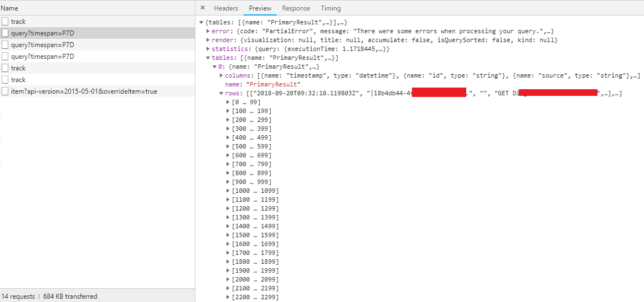This screenshot has height=302, width=644.
Task: Collapse the 0: PrimaryResult entry
Action: coord(214,66)
